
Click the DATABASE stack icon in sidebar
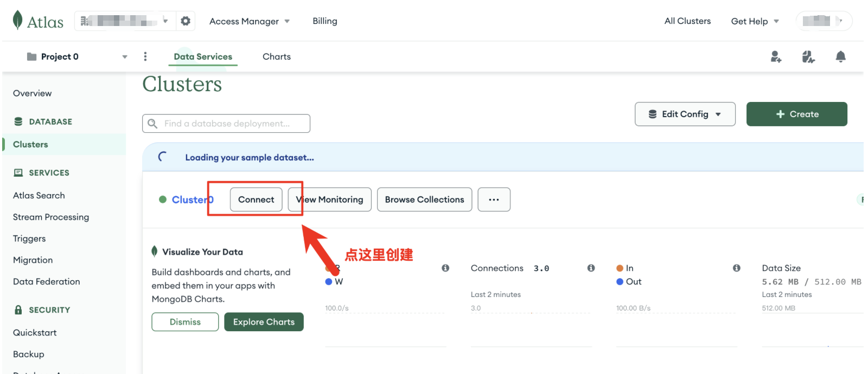pyautogui.click(x=18, y=121)
